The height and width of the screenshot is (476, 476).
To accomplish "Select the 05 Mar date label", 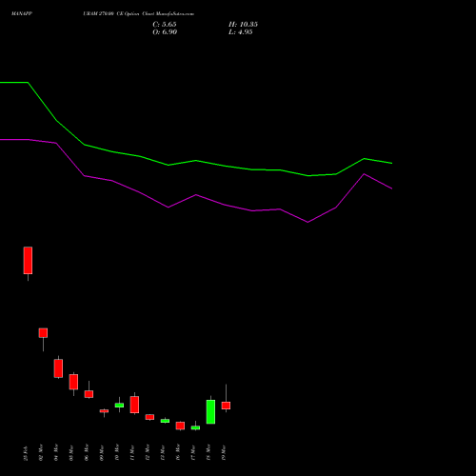I will pyautogui.click(x=71, y=452).
